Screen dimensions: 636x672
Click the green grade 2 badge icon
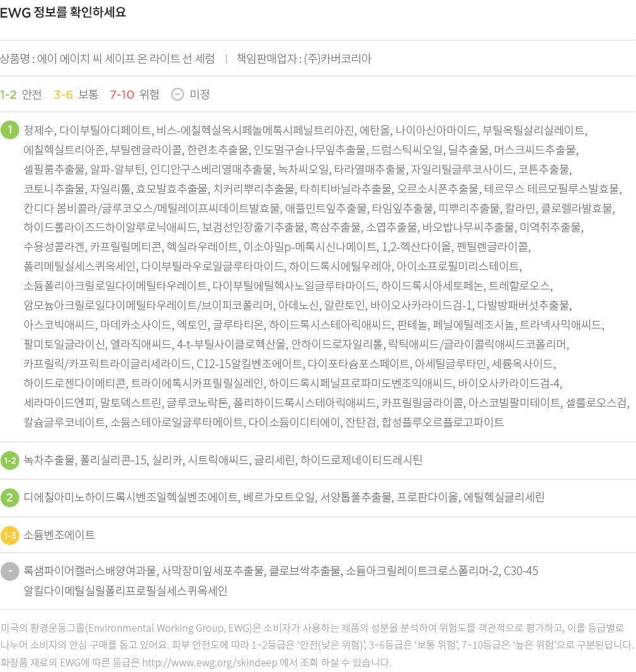[x=10, y=497]
